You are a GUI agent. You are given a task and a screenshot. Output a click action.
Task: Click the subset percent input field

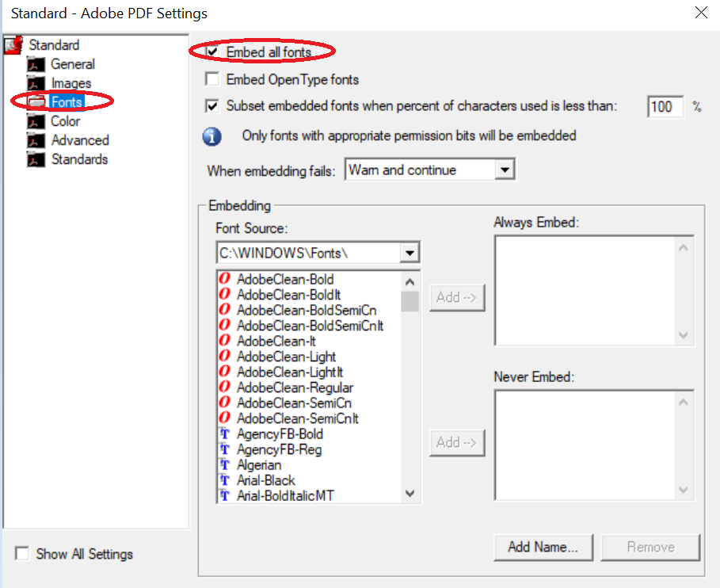[x=665, y=106]
